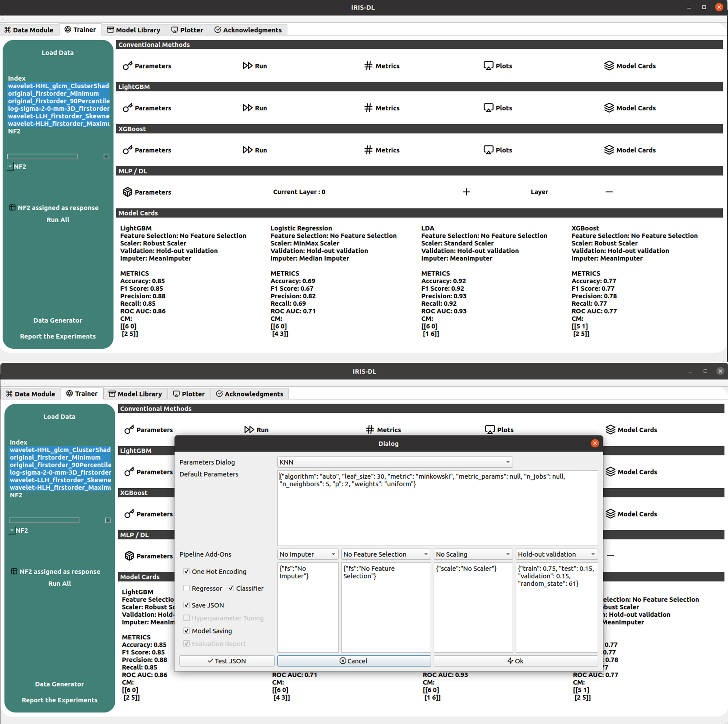Click the LightGBM Metrics hash icon

click(368, 108)
